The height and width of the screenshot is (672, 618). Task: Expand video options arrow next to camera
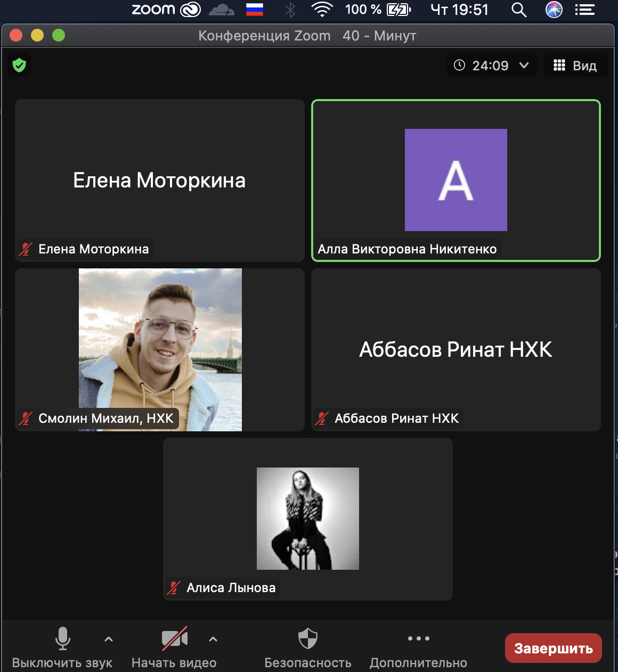213,638
